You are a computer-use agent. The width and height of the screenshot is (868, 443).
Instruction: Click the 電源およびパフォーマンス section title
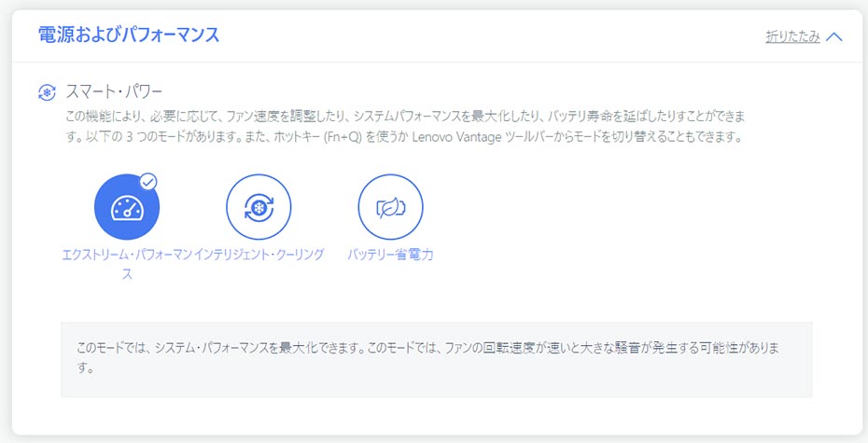click(x=129, y=35)
